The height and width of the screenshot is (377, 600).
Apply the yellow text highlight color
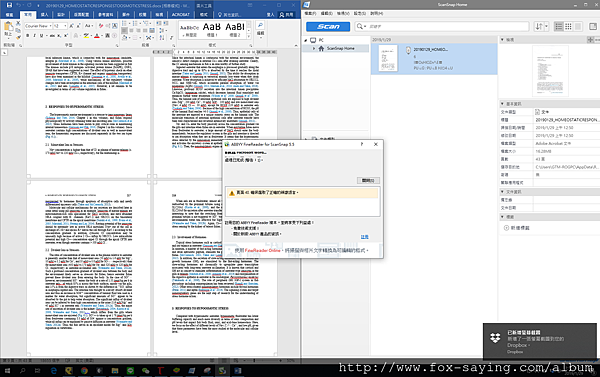pos(86,36)
